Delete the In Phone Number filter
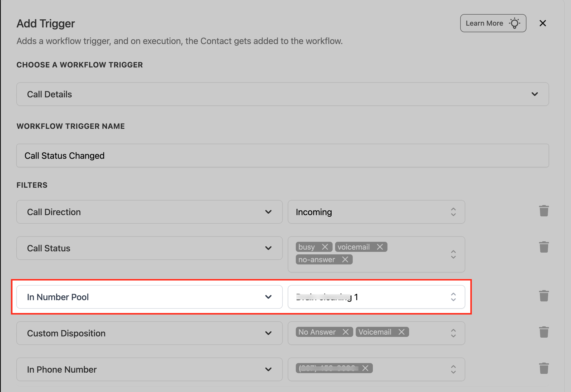571x392 pixels. (544, 368)
